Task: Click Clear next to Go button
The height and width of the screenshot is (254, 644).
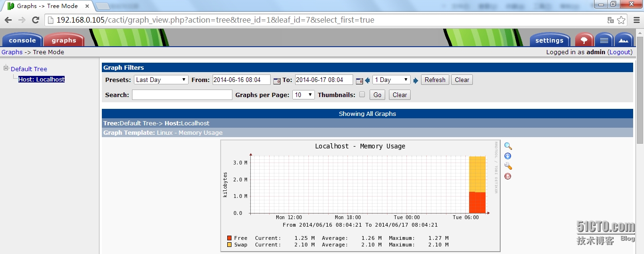Action: (400, 95)
